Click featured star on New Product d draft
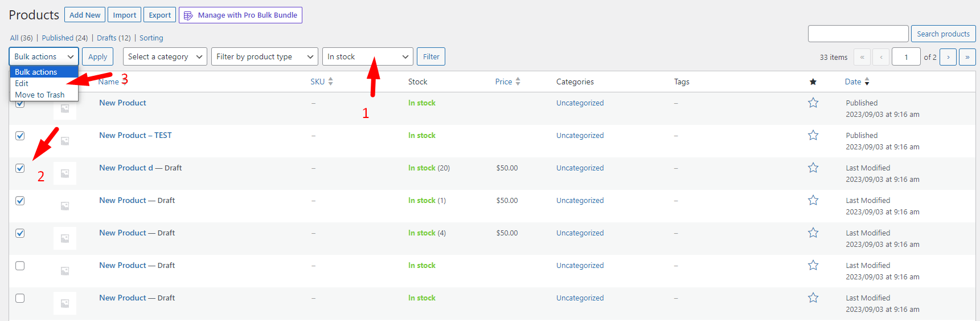Viewport: 980px width, 321px height. coord(813,168)
